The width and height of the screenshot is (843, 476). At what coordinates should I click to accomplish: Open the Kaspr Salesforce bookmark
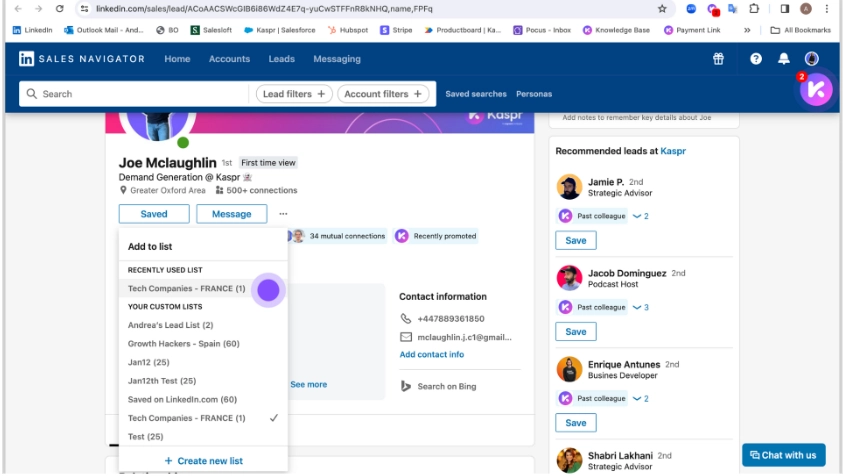pos(280,30)
